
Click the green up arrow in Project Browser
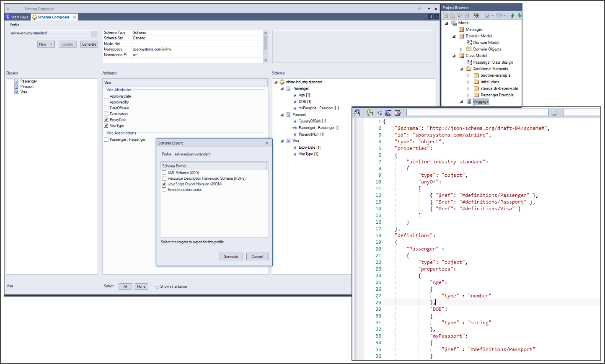512,15
